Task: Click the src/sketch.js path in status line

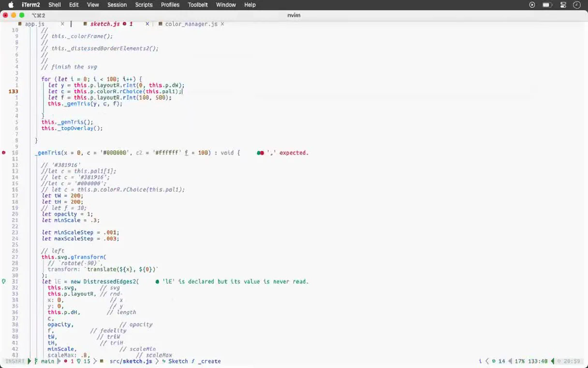Action: click(x=131, y=361)
